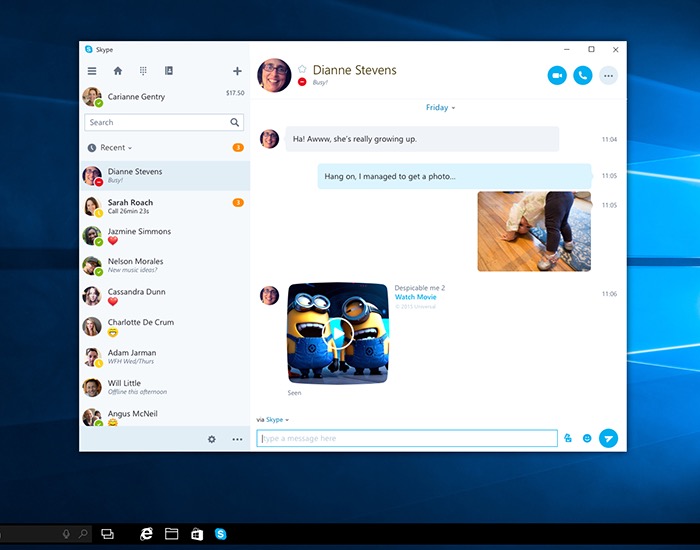Open the emoticon picker in message bar
This screenshot has width=700, height=550.
[587, 438]
